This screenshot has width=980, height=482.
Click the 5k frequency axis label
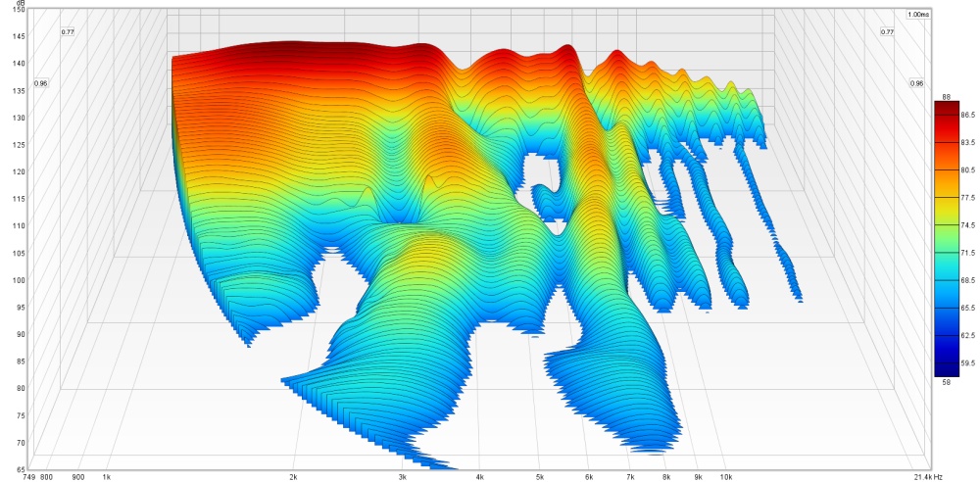tap(539, 476)
